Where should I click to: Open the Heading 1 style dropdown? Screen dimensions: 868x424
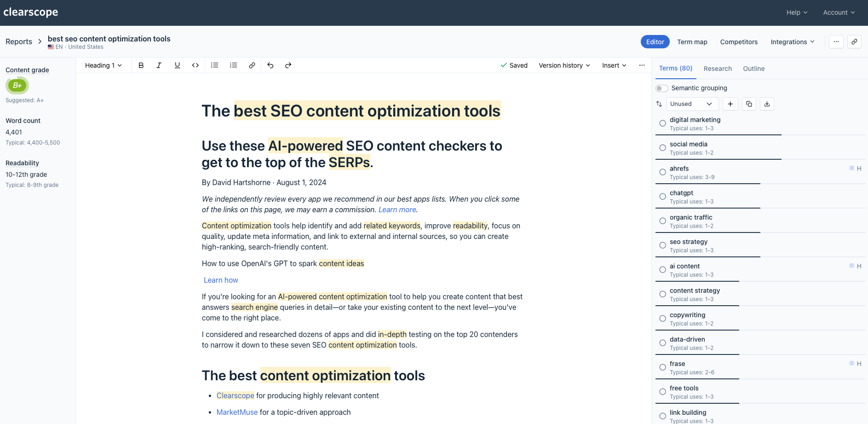103,65
